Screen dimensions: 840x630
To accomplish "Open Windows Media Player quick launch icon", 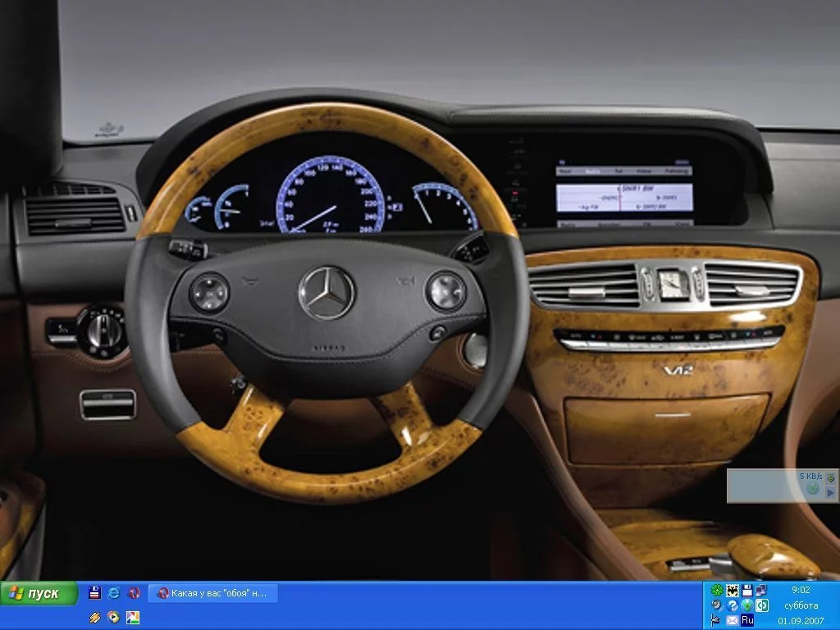I will (x=113, y=617).
